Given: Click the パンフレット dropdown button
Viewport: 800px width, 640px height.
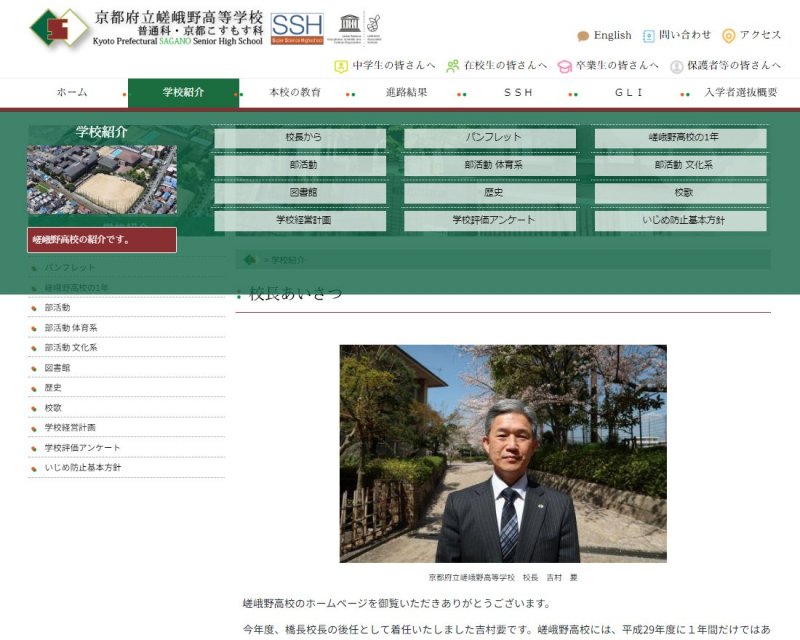Looking at the screenshot, I should 490,138.
